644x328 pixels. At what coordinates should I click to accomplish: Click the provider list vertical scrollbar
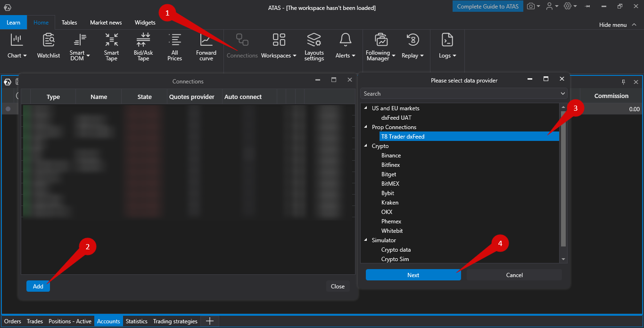[x=563, y=178]
